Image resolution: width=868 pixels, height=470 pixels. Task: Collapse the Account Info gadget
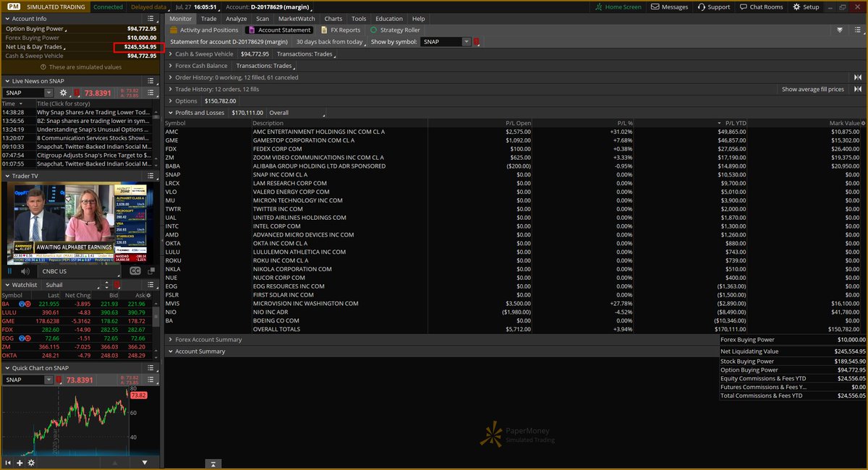click(x=7, y=19)
